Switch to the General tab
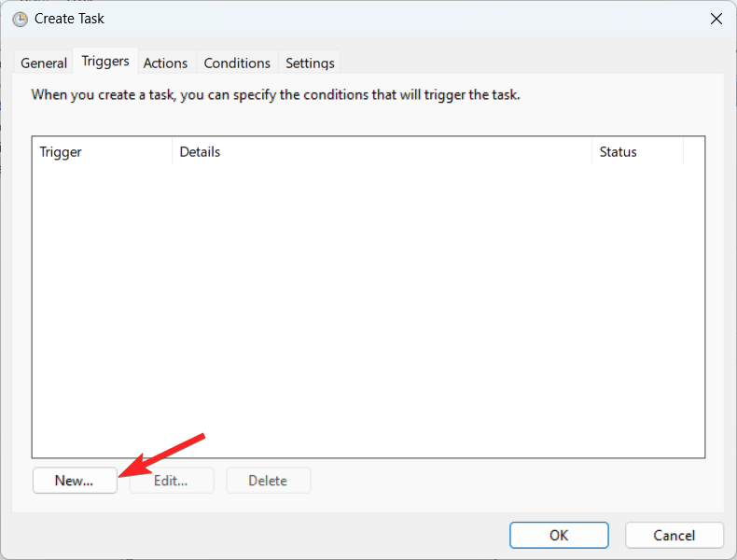737x560 pixels. coord(44,63)
